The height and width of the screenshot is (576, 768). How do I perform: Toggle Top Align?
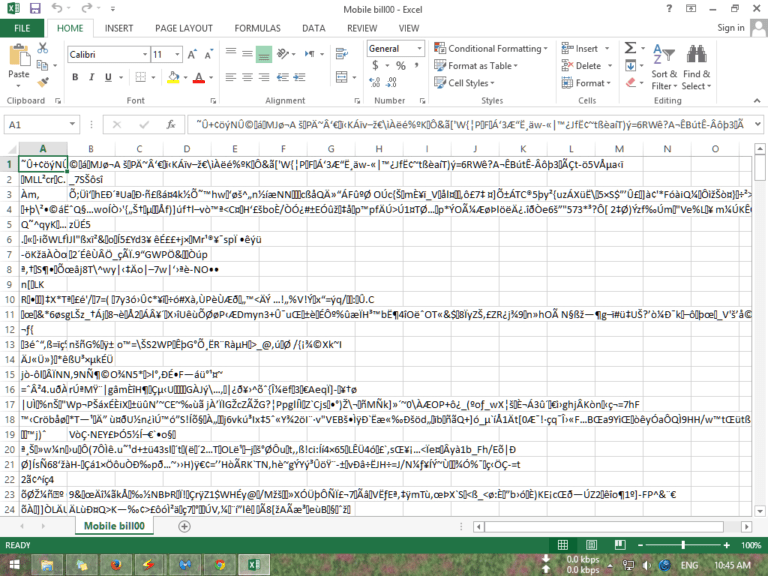point(231,53)
